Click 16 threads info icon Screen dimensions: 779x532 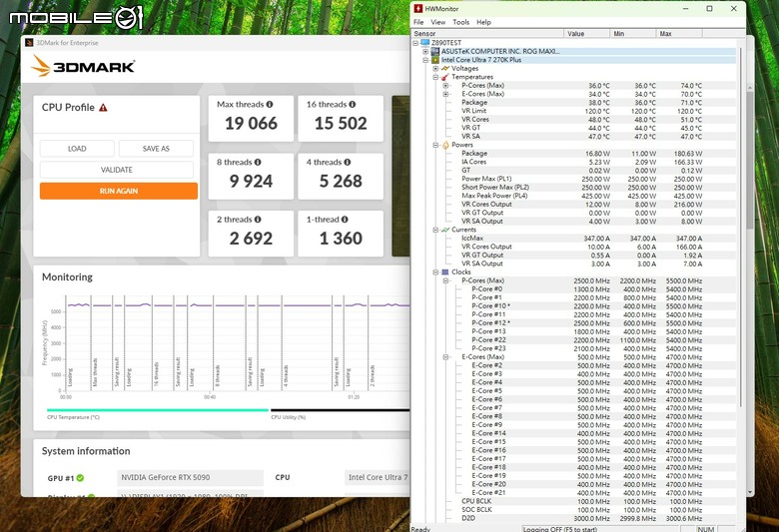(x=353, y=105)
